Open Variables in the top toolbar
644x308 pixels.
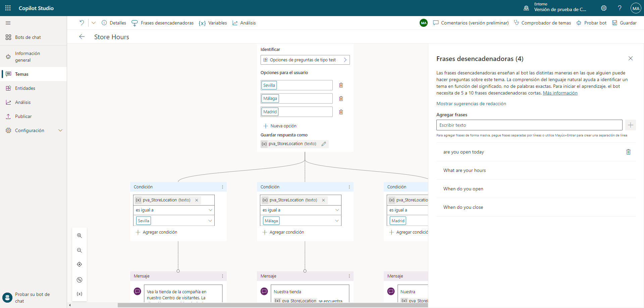(213, 23)
